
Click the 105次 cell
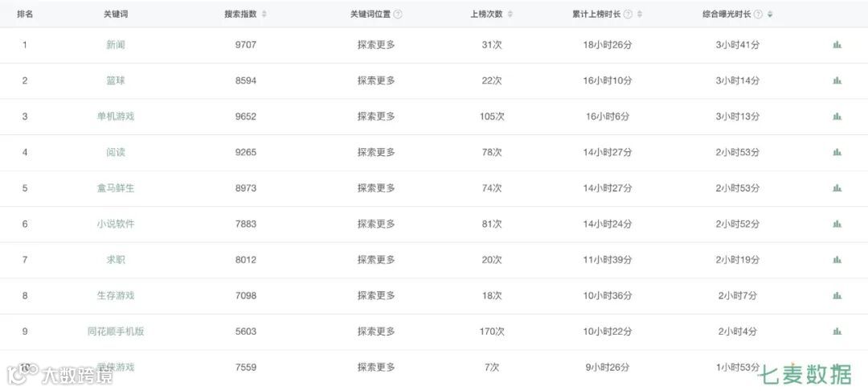[x=492, y=117]
